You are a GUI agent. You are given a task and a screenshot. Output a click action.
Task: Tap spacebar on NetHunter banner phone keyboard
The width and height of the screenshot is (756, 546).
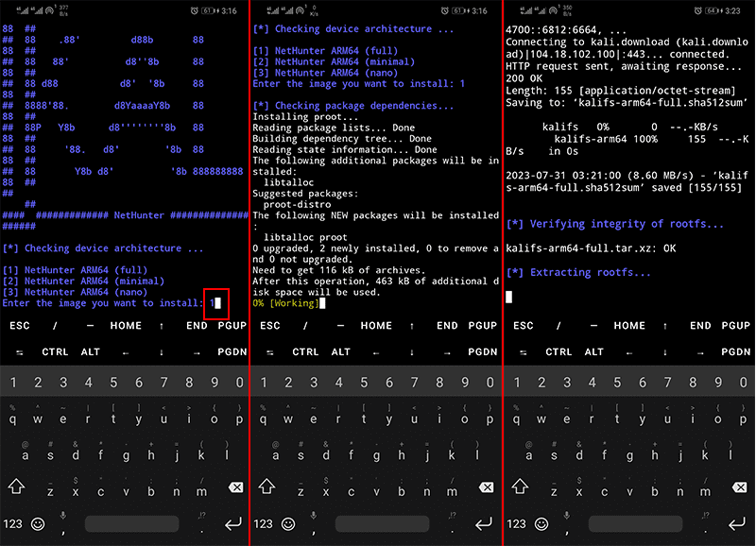(x=131, y=524)
